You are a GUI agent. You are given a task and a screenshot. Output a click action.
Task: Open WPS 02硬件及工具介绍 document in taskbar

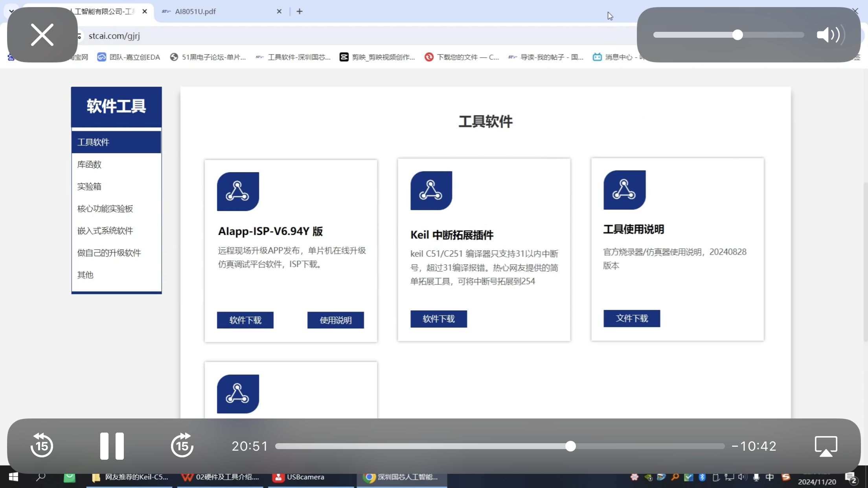pos(220,477)
